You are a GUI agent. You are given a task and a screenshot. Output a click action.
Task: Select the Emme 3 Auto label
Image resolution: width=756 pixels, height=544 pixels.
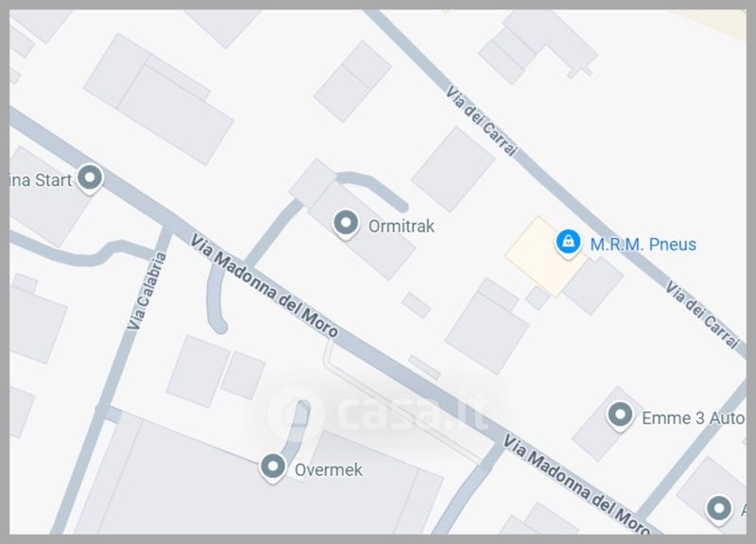(694, 417)
